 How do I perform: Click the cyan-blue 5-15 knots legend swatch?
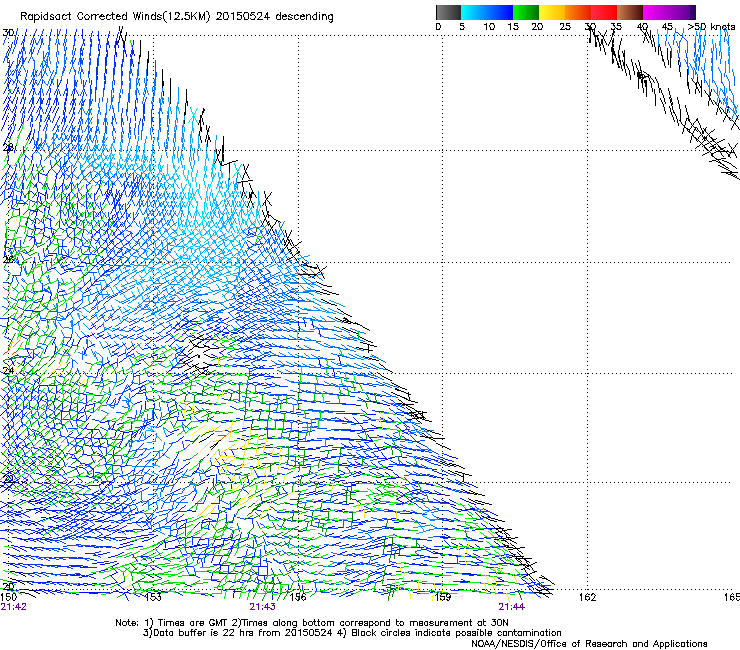point(487,12)
